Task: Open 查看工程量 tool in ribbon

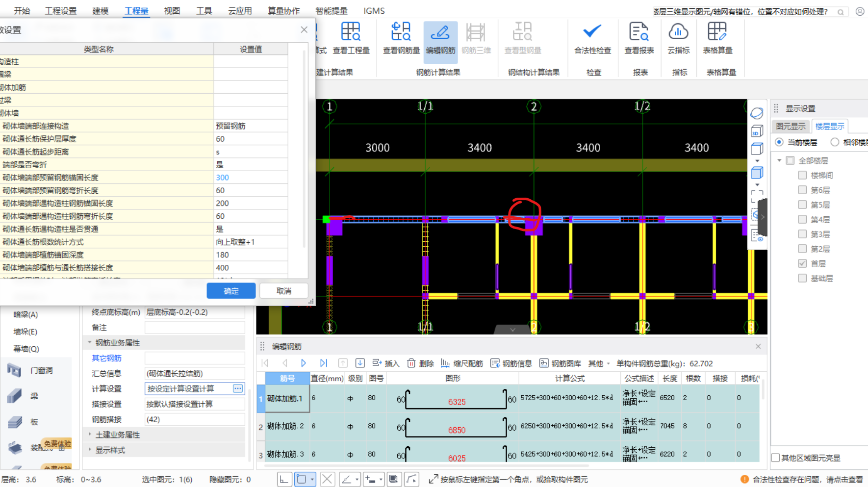Action: [x=351, y=38]
